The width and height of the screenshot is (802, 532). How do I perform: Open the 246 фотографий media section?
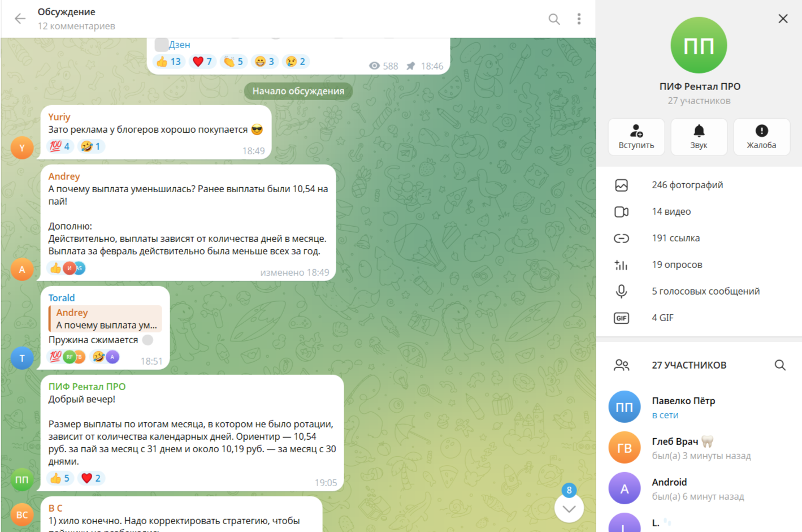click(x=699, y=185)
